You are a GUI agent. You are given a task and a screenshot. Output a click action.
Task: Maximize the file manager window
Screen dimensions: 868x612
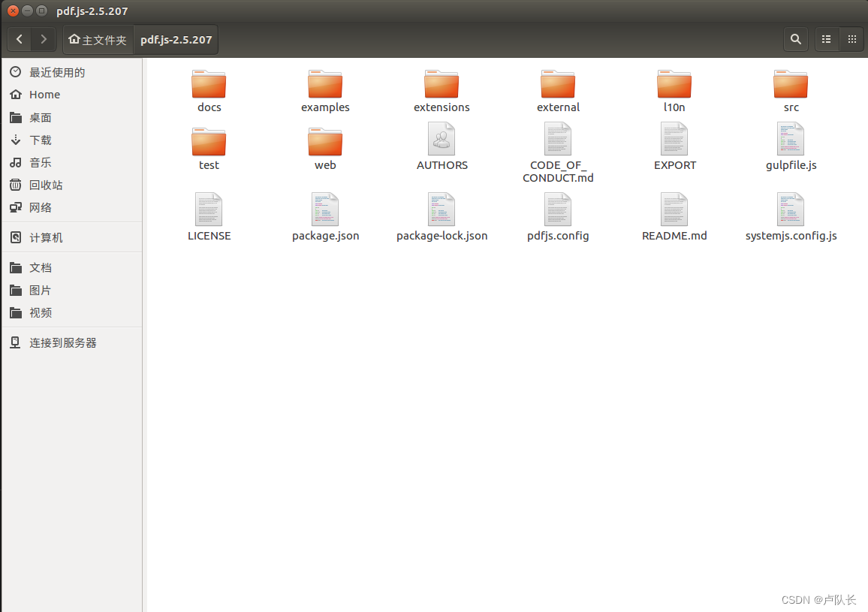(x=41, y=11)
